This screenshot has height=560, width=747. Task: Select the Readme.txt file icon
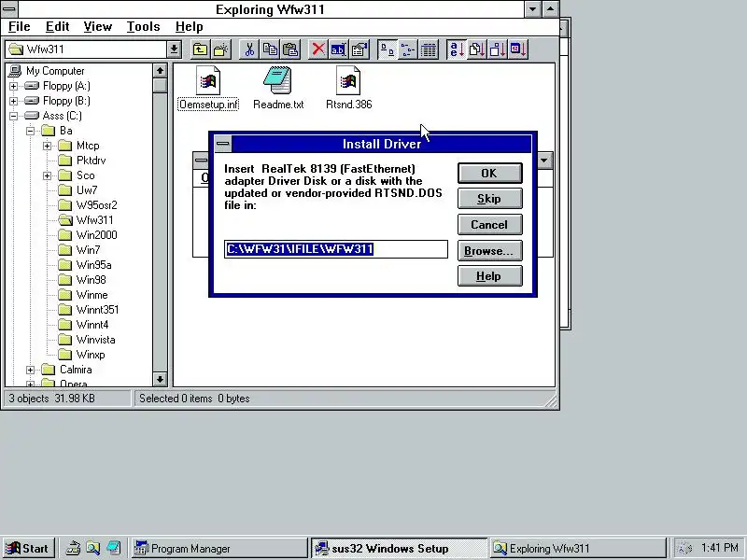pyautogui.click(x=277, y=80)
